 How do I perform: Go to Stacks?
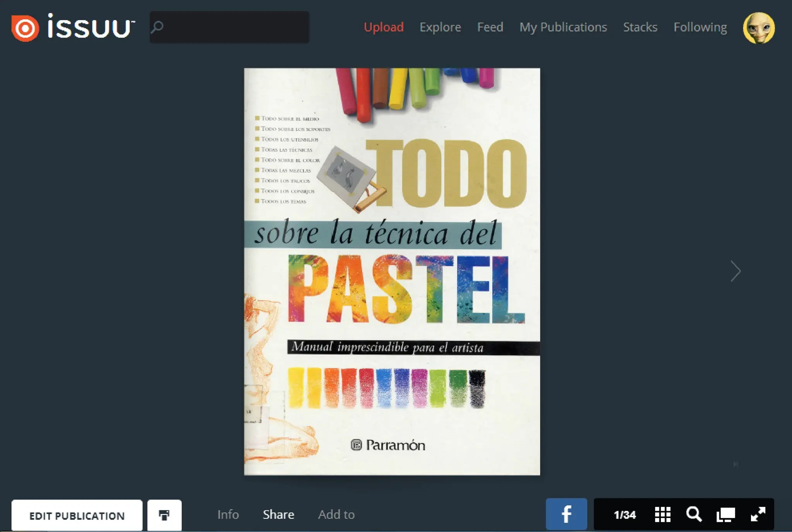click(640, 27)
